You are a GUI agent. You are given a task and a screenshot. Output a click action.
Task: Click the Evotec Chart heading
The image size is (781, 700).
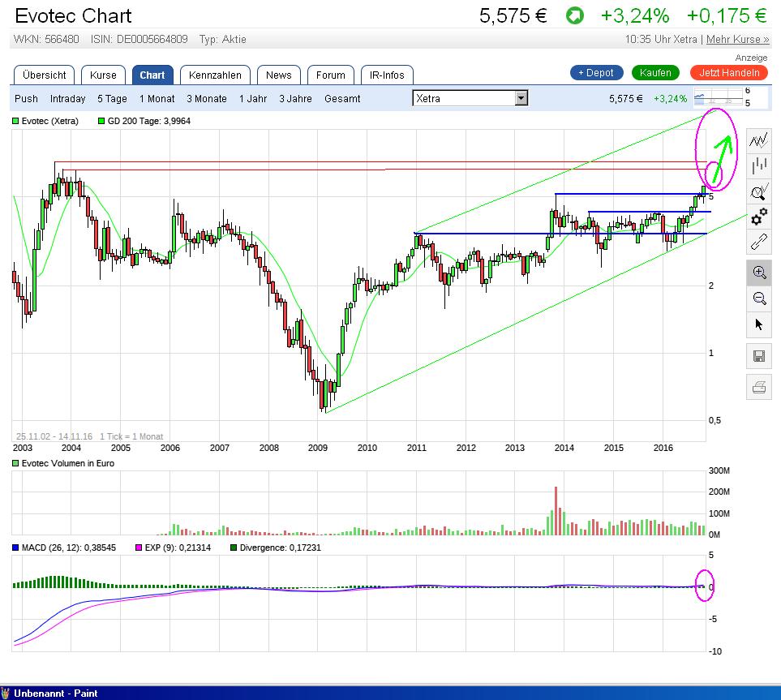point(73,16)
